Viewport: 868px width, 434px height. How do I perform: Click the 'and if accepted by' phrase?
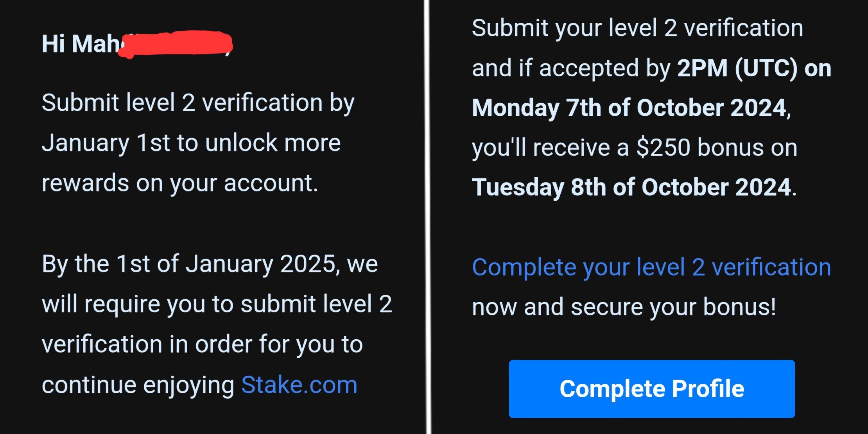[571, 69]
